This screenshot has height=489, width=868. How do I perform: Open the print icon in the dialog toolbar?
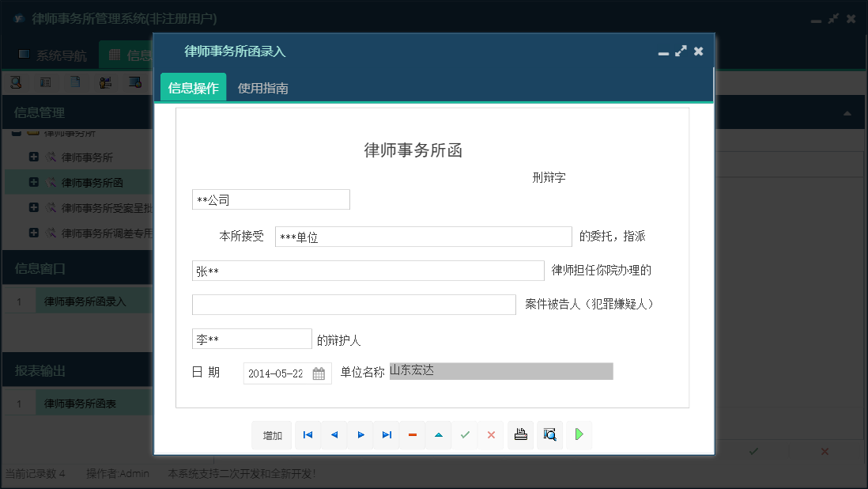[520, 434]
